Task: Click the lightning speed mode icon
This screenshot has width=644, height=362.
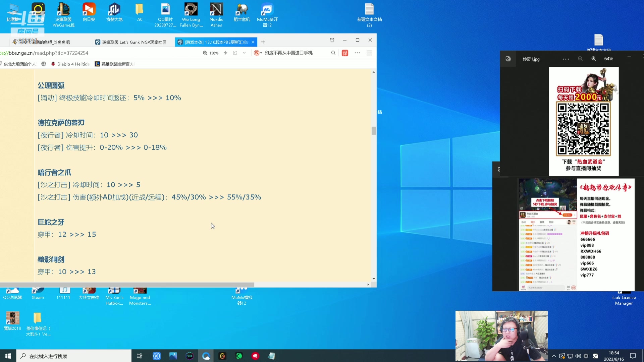Action: [x=225, y=53]
